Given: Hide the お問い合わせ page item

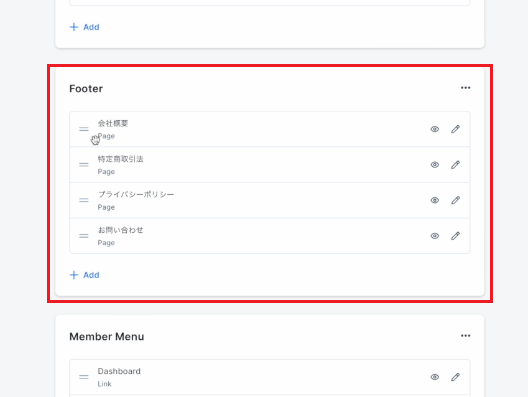Looking at the screenshot, I should [x=435, y=236].
